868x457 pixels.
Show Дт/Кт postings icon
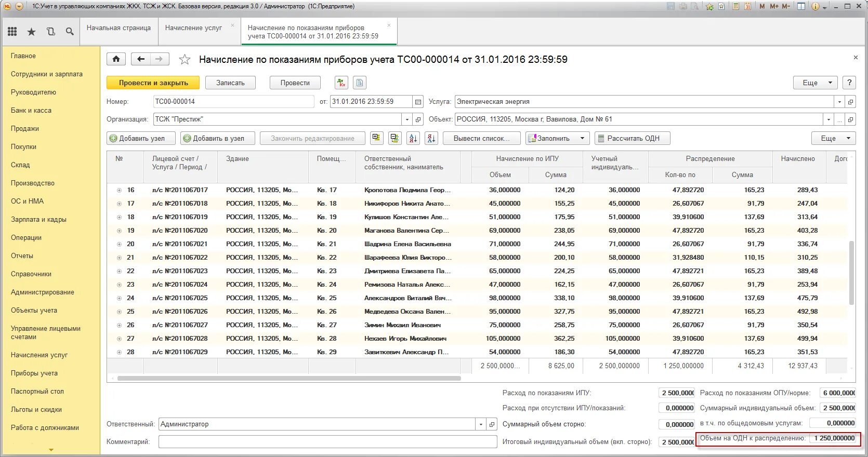[341, 83]
